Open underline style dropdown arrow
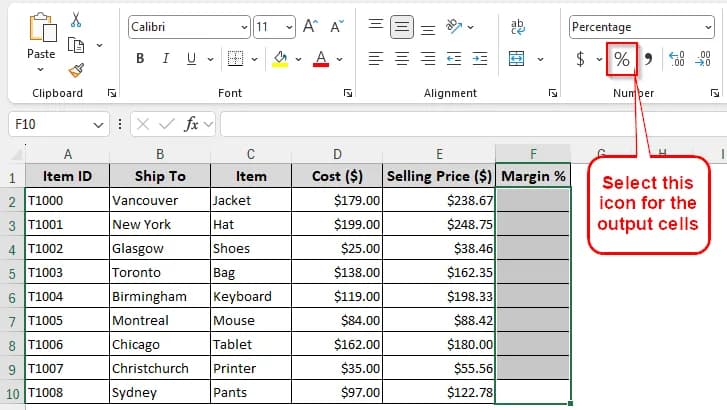 click(x=210, y=59)
